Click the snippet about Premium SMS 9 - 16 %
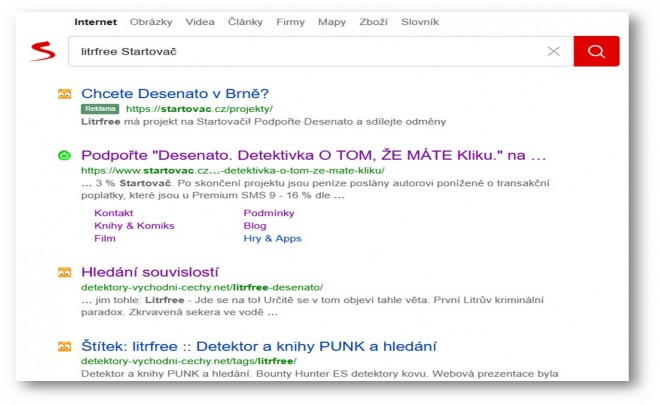This screenshot has width=660, height=405. pos(315,189)
